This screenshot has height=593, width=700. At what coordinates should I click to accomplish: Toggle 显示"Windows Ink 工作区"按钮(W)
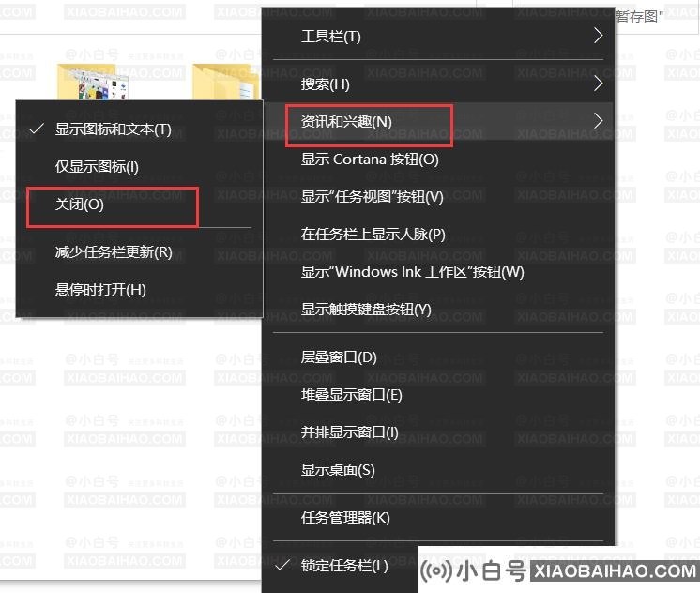(438, 271)
